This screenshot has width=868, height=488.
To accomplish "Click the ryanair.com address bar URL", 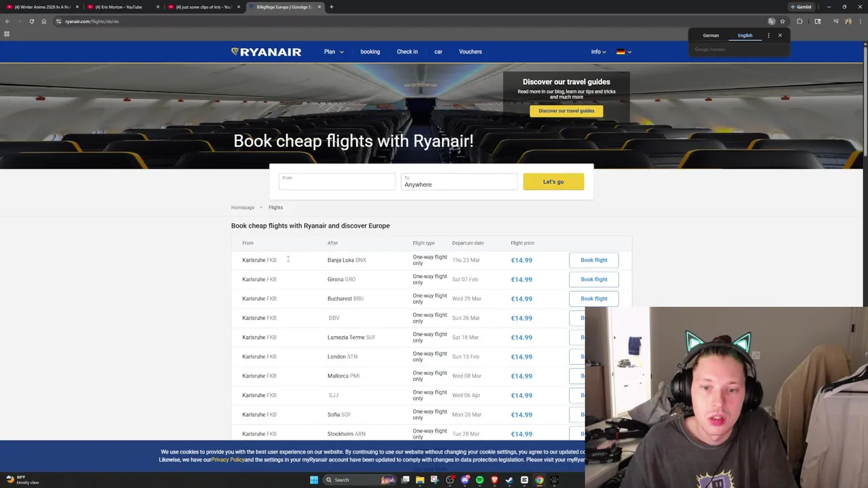I will click(92, 21).
